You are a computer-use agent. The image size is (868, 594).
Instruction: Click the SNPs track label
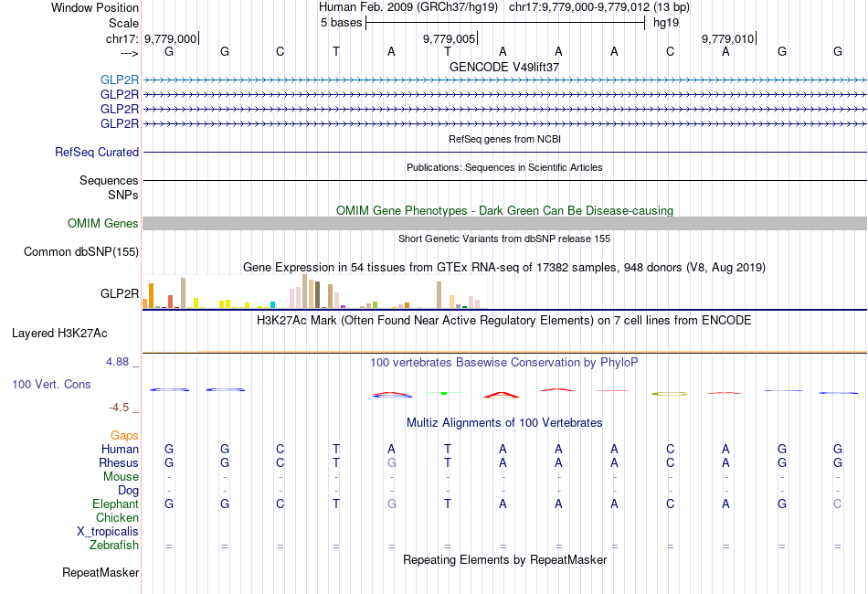point(123,195)
